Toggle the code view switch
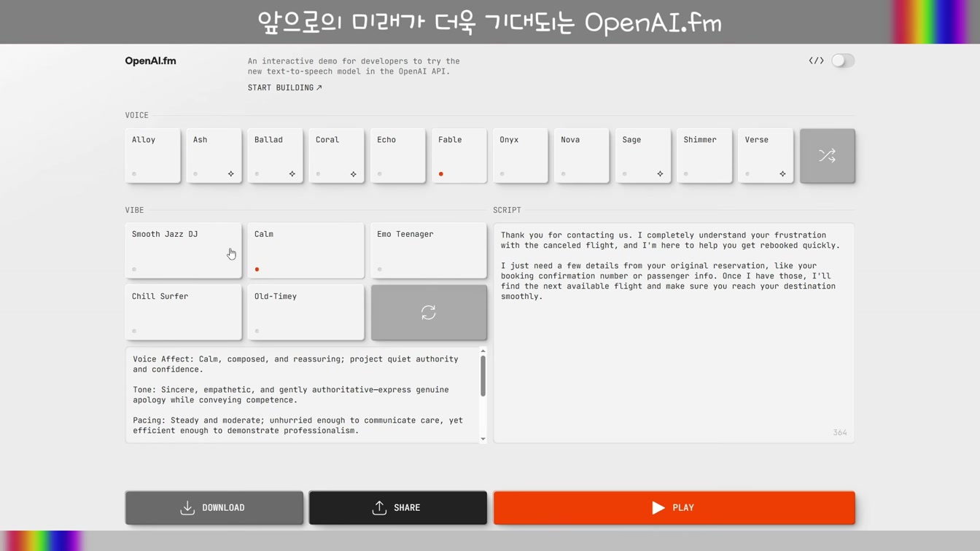Viewport: 980px width, 551px height. pyautogui.click(x=842, y=60)
